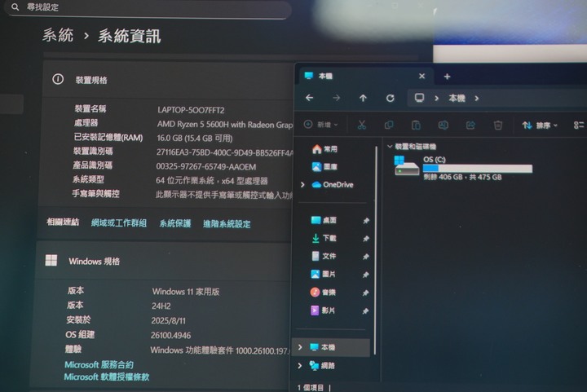Image resolution: width=587 pixels, height=392 pixels.
Task: Open 常用 in navigation pane
Action: (324, 149)
